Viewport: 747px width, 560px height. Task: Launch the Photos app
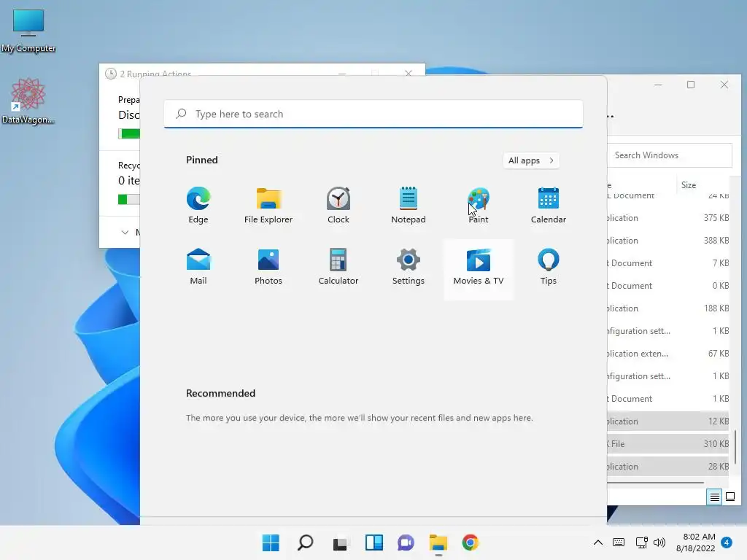click(x=268, y=267)
